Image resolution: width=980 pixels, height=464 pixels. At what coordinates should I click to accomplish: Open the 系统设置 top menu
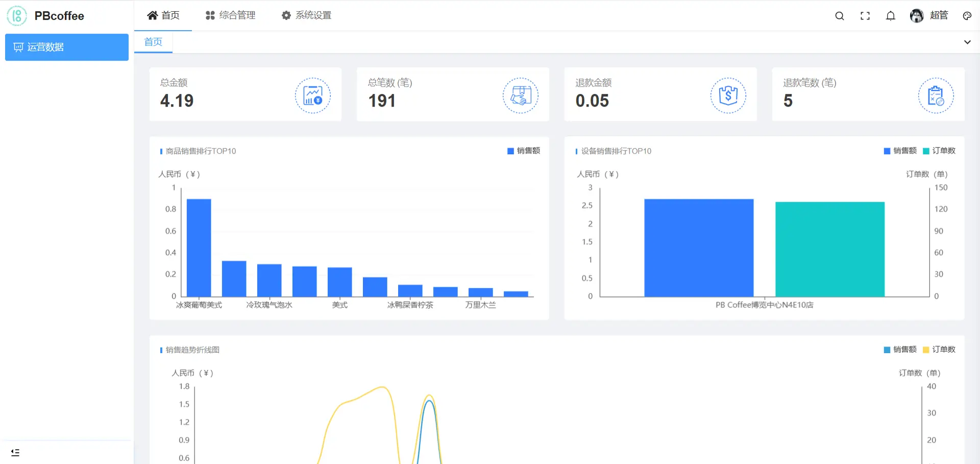point(306,16)
